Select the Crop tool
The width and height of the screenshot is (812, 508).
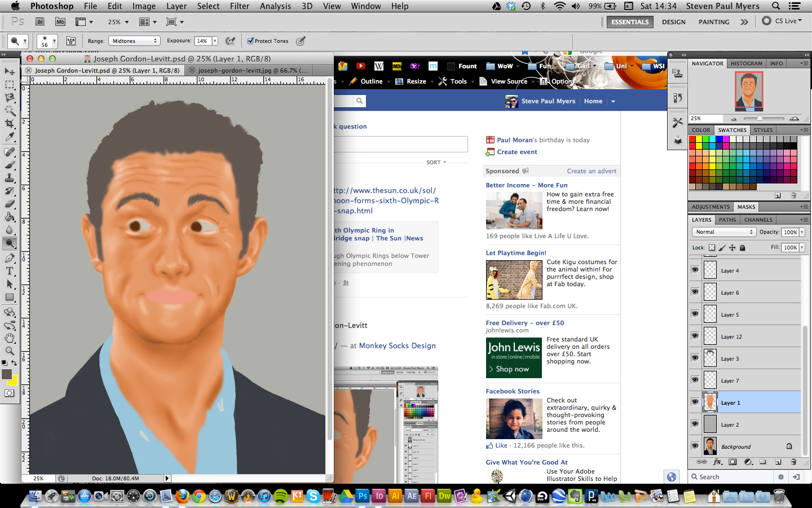[10, 124]
